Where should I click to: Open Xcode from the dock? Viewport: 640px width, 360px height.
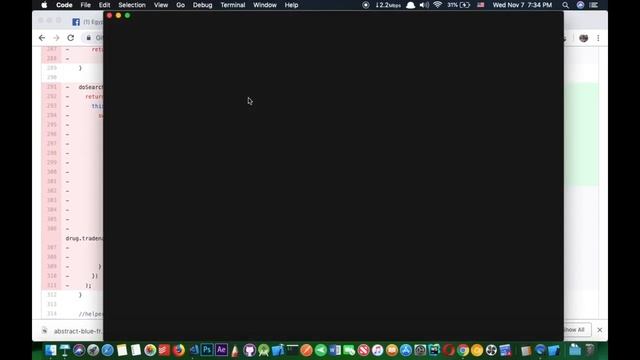tap(278, 350)
